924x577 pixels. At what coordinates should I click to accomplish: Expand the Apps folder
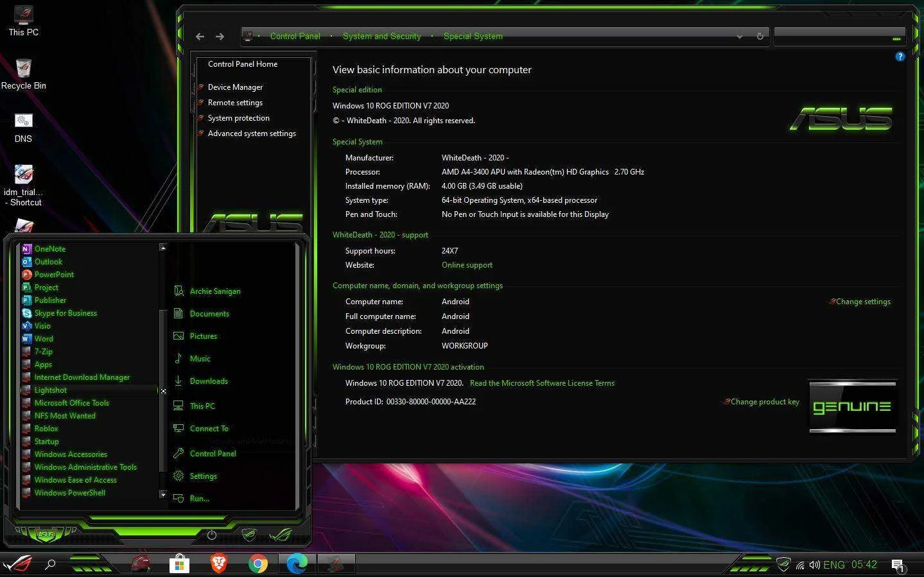pos(37,365)
